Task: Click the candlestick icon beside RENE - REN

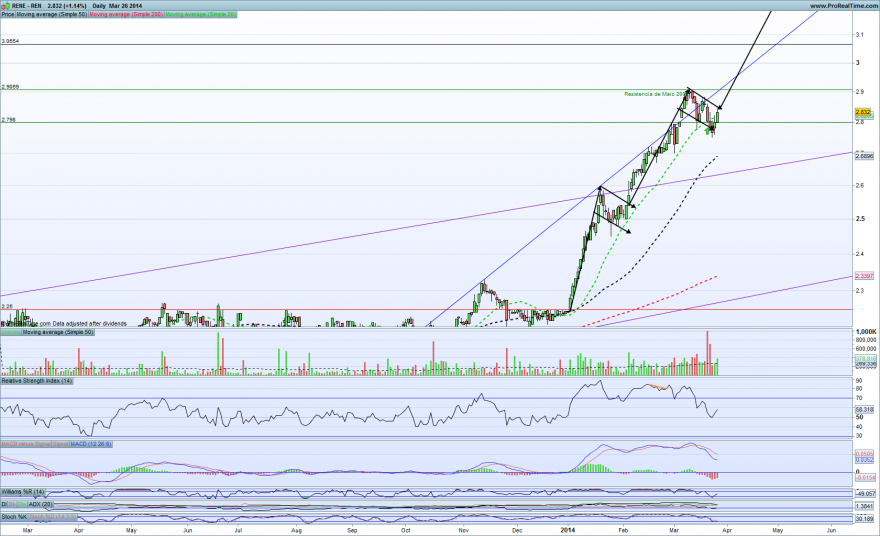Action: coord(7,6)
